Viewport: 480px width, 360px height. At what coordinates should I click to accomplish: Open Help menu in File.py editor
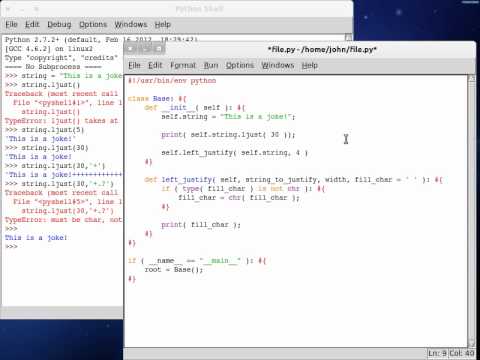click(310, 65)
